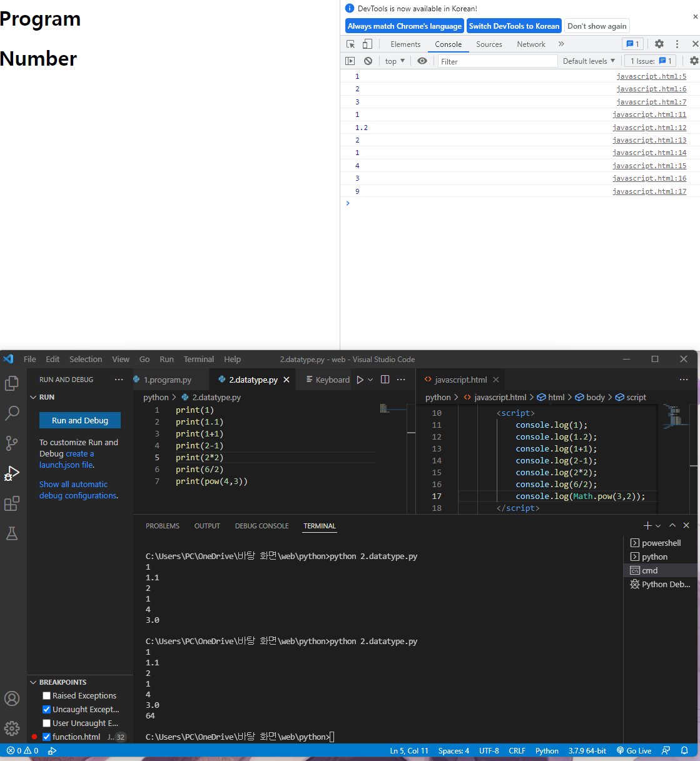
Task: Toggle live expression eye icon in console
Action: click(422, 61)
